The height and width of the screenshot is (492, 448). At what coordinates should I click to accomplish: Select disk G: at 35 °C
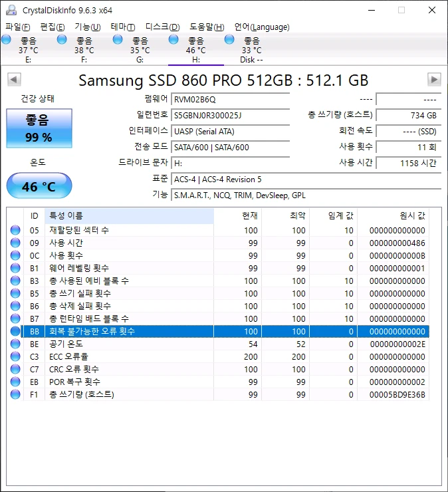pyautogui.click(x=140, y=50)
